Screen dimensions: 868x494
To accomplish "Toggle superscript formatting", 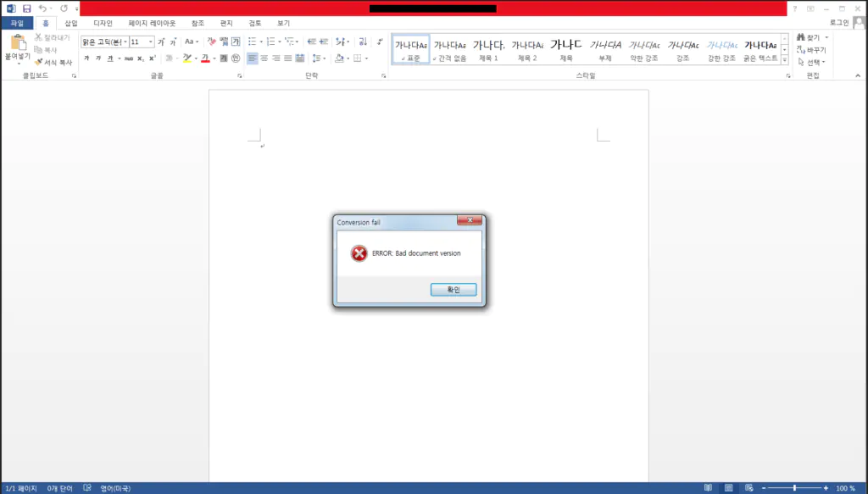I will (x=152, y=58).
